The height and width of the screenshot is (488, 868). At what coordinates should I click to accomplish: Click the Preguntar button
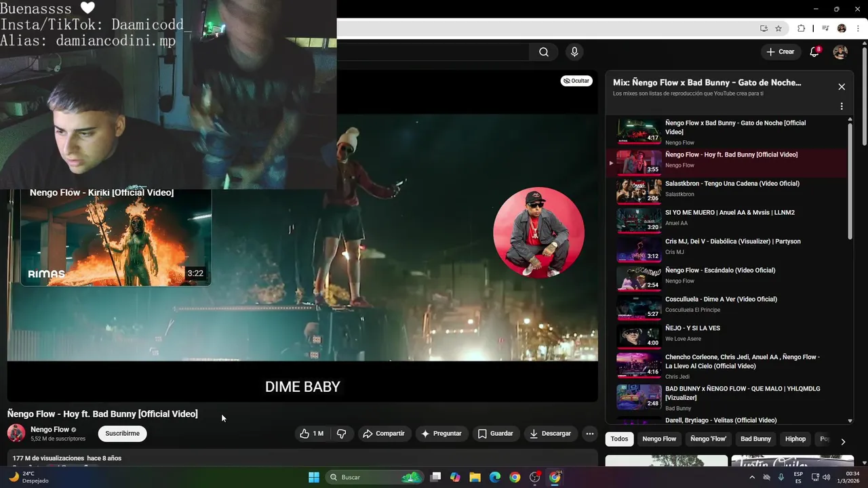pyautogui.click(x=441, y=434)
